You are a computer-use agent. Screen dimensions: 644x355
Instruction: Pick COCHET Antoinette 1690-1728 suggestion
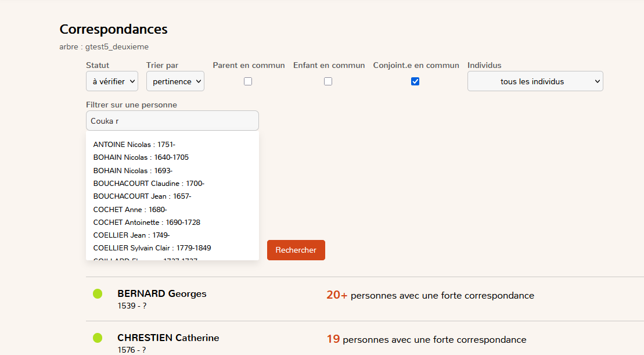pyautogui.click(x=146, y=223)
